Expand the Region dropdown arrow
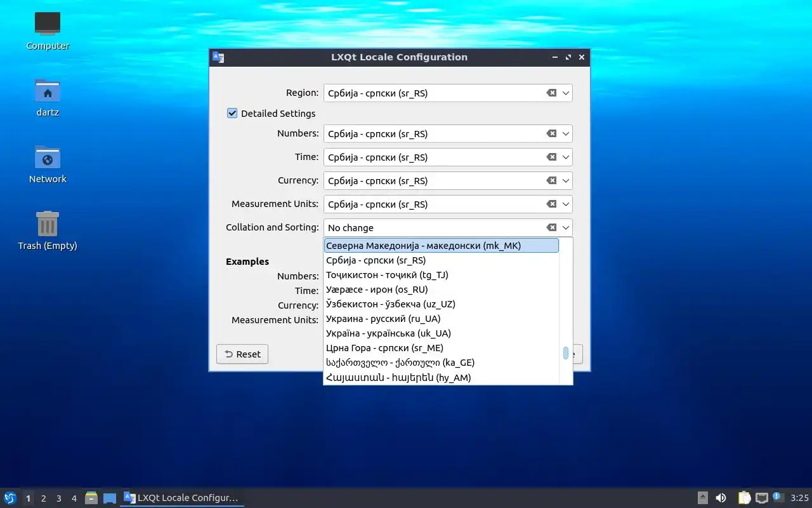This screenshot has width=812, height=508. pyautogui.click(x=566, y=93)
